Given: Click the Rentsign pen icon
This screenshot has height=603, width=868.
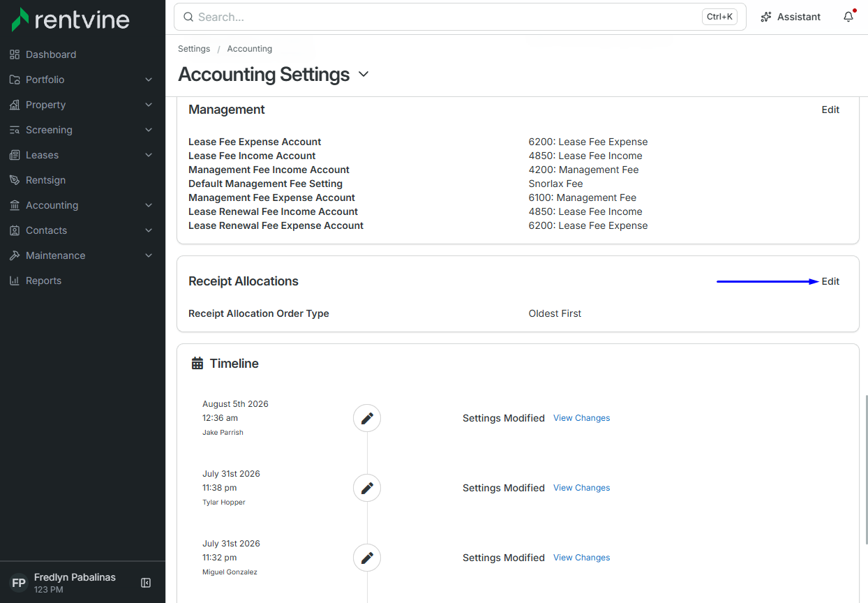Looking at the screenshot, I should click(15, 180).
